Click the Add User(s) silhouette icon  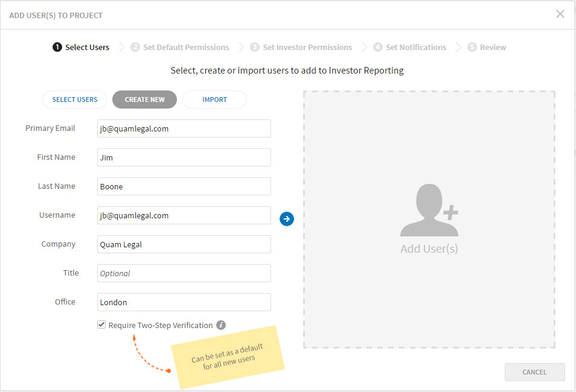coord(429,210)
